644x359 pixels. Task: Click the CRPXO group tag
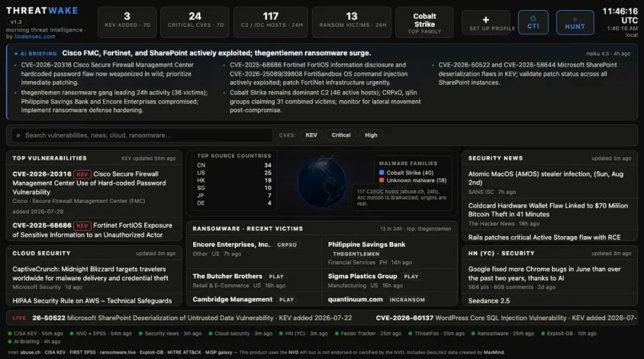click(287, 245)
